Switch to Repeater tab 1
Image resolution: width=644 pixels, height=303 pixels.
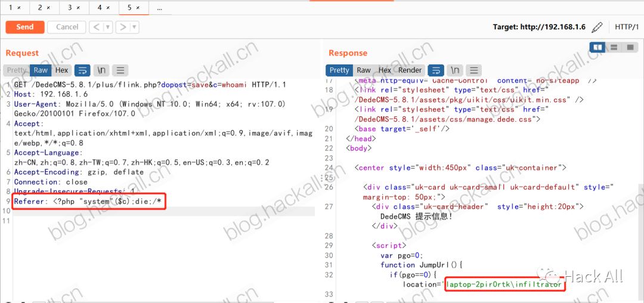pyautogui.click(x=15, y=7)
